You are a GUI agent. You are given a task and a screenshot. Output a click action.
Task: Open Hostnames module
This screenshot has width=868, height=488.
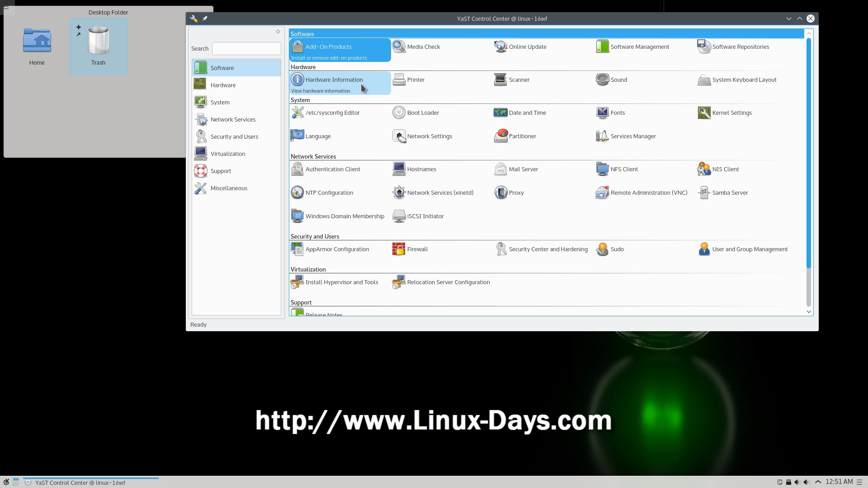coord(414,169)
